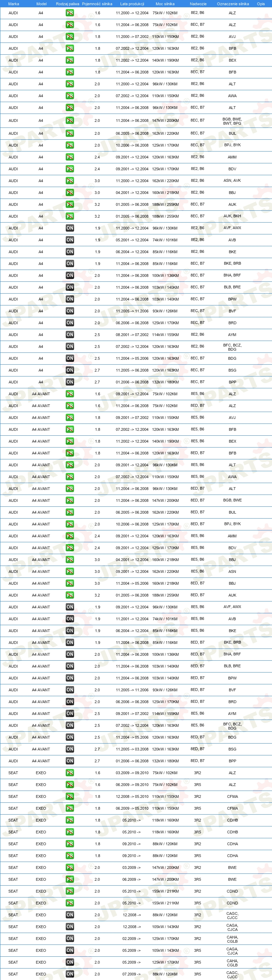Click petrol icon in A4 ALZ 8E2, B6 row
Image resolution: width=272 pixels, height=980 pixels.
coord(70,13)
